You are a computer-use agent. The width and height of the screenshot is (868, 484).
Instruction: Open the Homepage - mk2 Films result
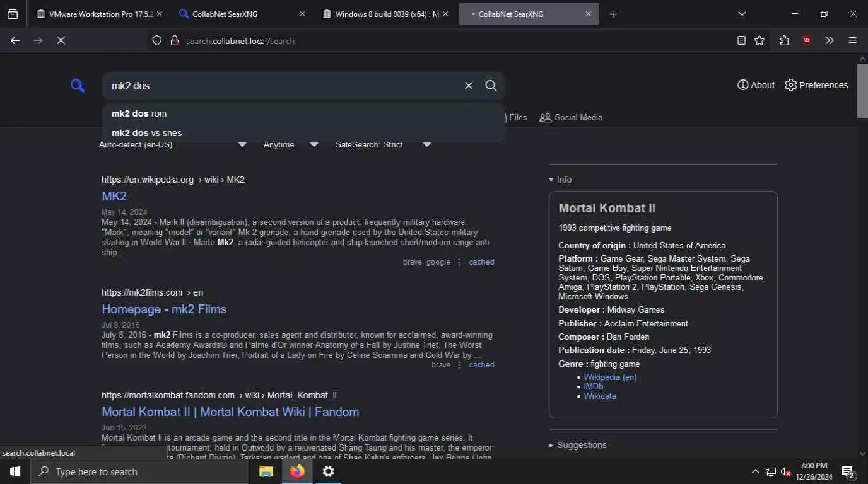[x=164, y=309]
